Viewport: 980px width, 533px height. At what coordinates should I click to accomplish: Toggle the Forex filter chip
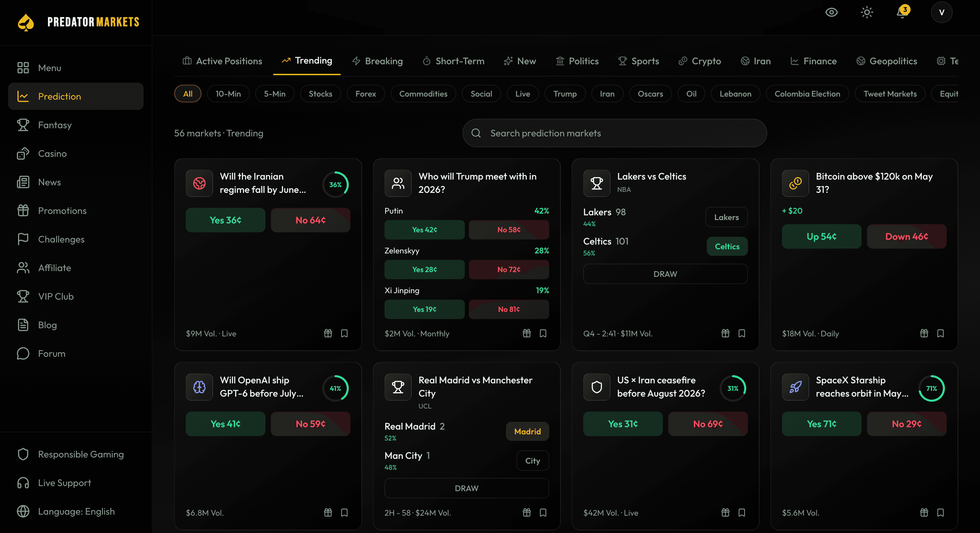tap(365, 94)
